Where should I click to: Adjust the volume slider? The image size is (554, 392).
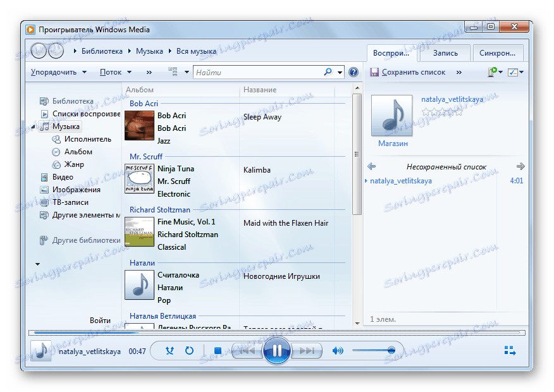point(374,350)
